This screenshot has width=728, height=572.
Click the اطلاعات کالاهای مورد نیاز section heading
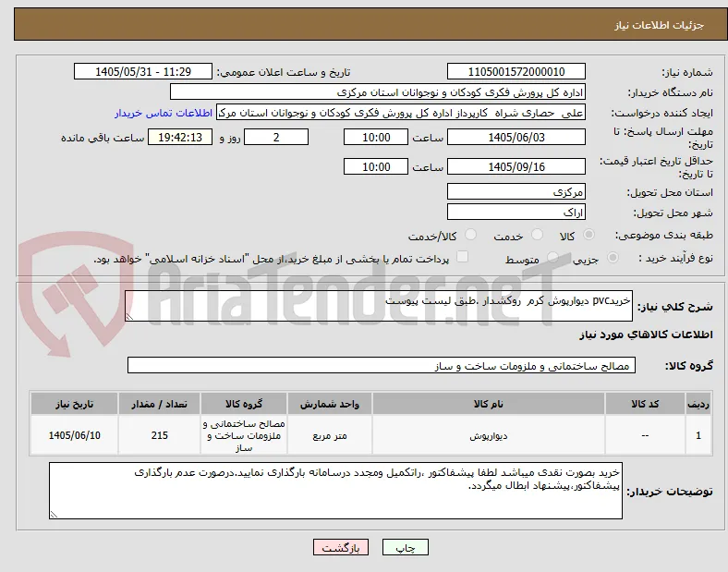tap(646, 335)
